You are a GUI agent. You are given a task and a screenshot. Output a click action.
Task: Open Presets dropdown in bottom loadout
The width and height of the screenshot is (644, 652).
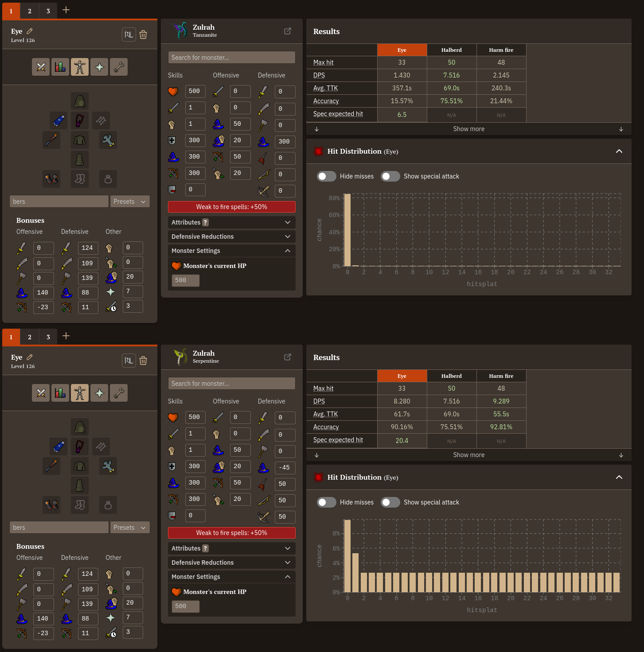click(130, 528)
